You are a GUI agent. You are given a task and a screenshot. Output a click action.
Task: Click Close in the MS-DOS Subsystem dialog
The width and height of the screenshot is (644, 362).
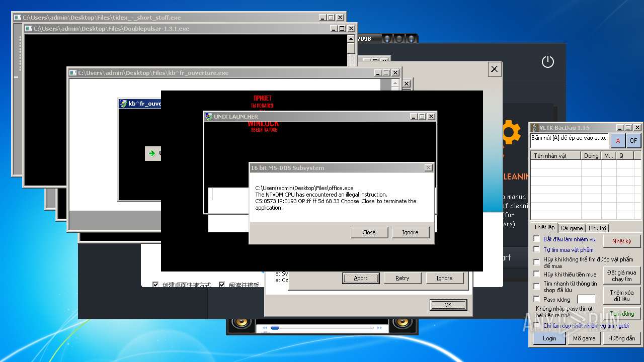[369, 232]
